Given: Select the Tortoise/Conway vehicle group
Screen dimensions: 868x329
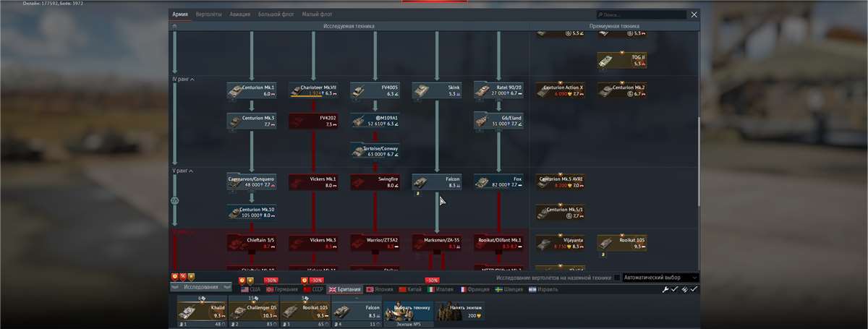Looking at the screenshot, I should [x=375, y=151].
